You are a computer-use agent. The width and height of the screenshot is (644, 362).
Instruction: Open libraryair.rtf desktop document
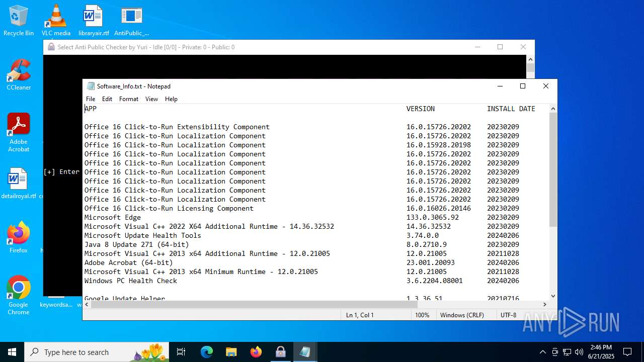coord(94,21)
